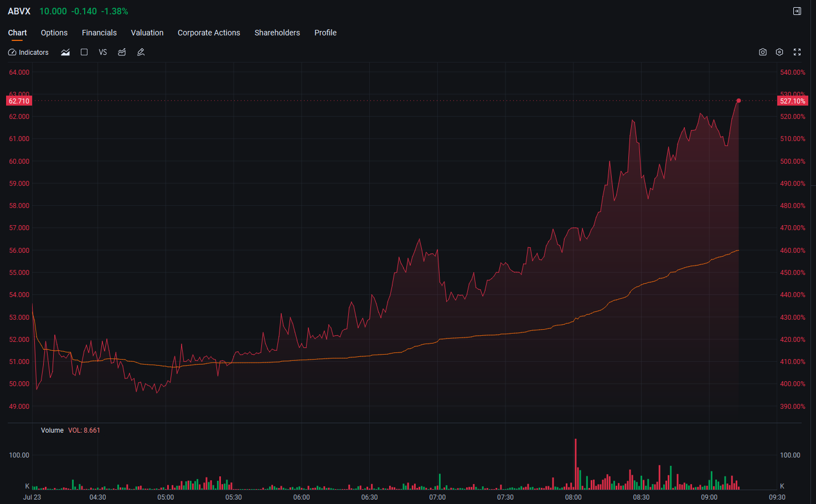Select the pencil drawing tool
This screenshot has height=504, width=816.
141,52
